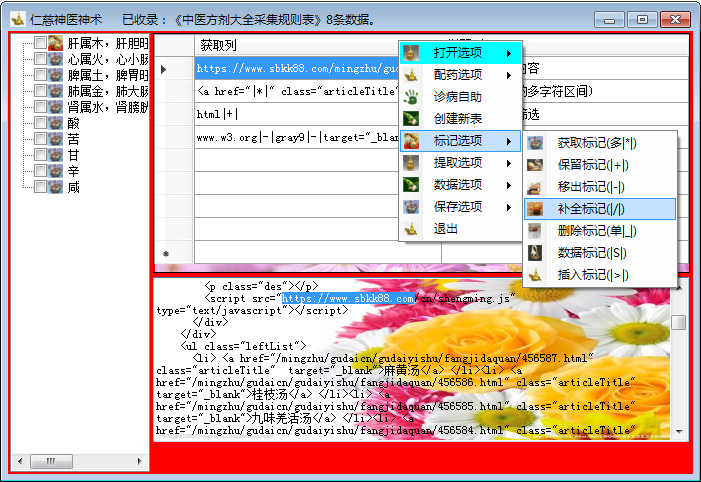Click the 获取列 column header

pyautogui.click(x=296, y=45)
